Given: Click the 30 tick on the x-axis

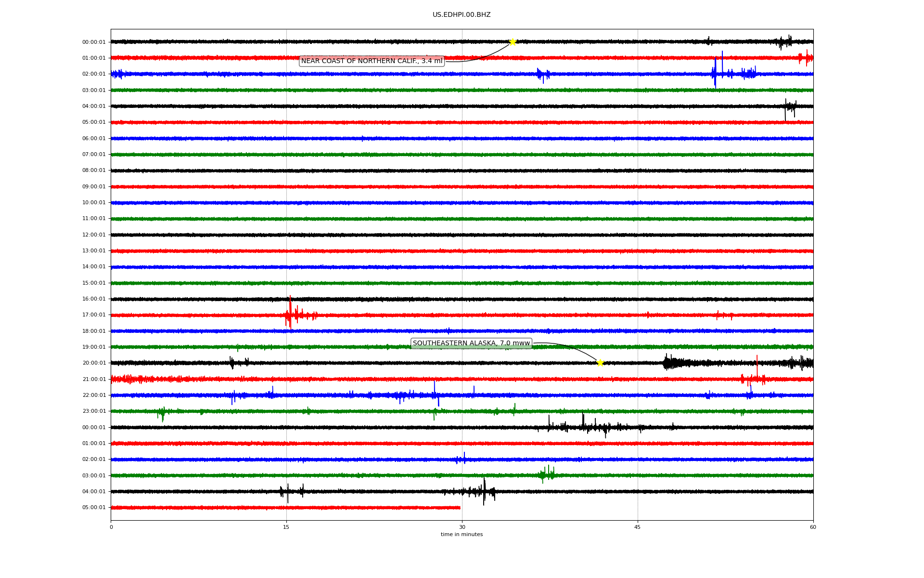Looking at the screenshot, I should point(462,527).
